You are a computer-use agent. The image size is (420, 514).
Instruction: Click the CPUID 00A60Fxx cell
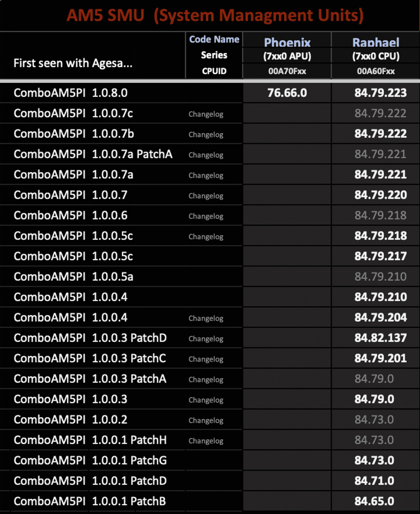[375, 71]
